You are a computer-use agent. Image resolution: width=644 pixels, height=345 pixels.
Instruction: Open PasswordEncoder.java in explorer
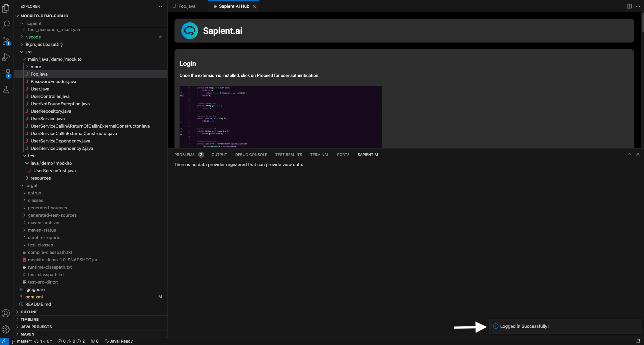point(90,81)
